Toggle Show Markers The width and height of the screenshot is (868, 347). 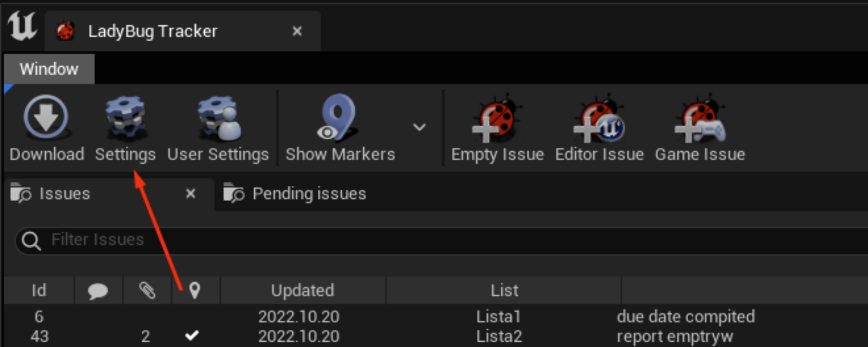(340, 129)
